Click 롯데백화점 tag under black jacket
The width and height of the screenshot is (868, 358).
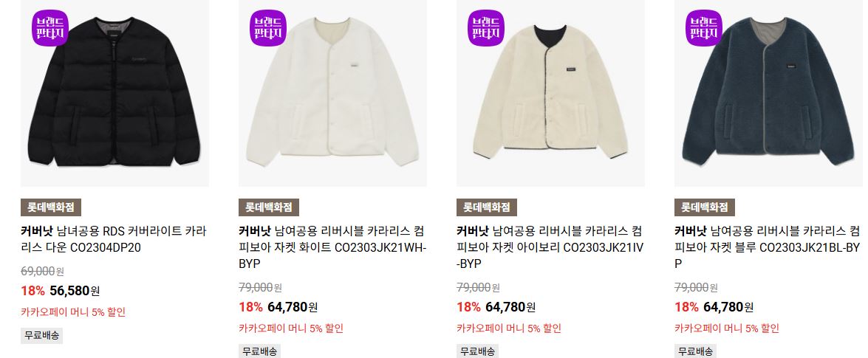click(51, 207)
